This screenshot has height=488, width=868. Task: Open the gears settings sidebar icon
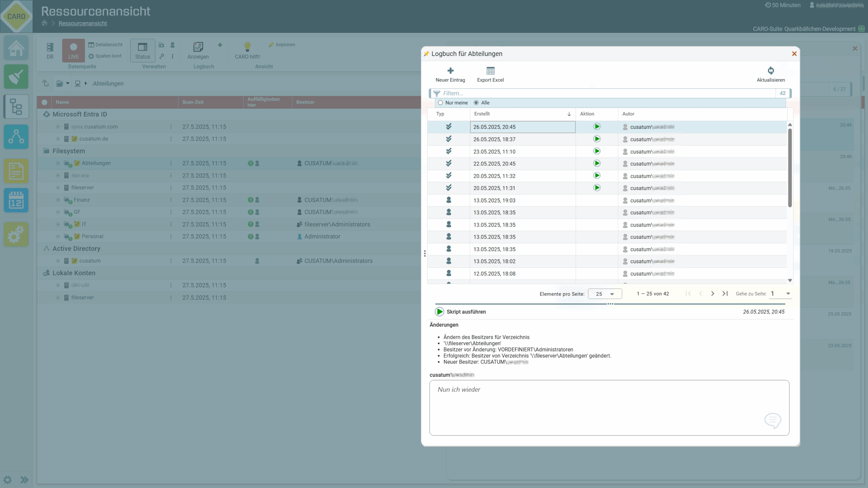click(x=16, y=234)
